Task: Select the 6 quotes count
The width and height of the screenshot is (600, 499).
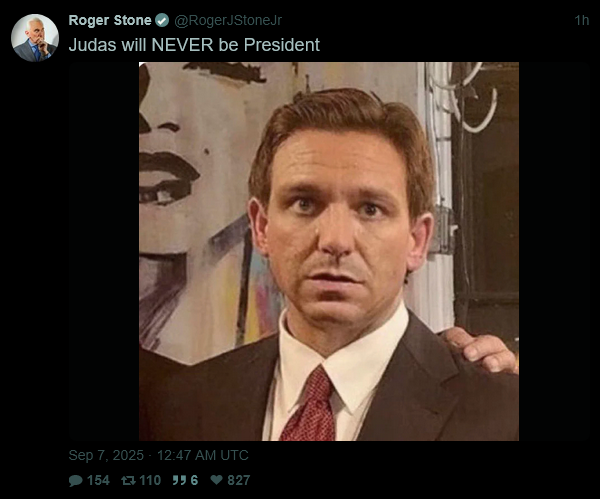Action: (194, 480)
